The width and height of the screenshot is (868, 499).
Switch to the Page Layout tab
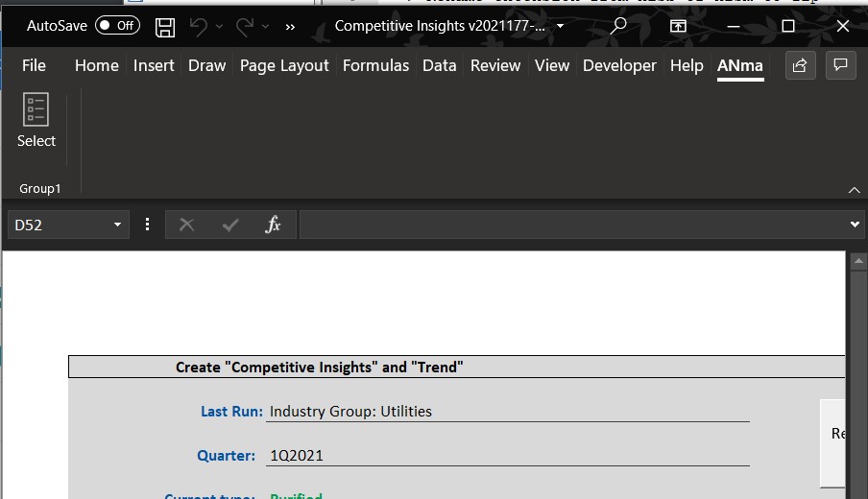(x=284, y=65)
